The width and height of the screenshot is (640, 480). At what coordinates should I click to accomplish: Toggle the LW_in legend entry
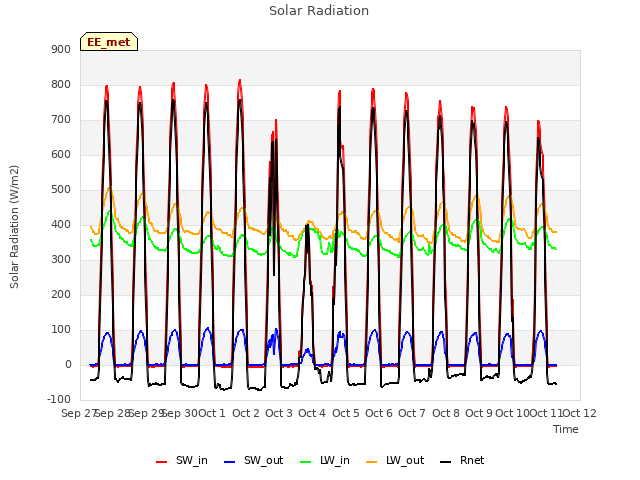tap(325, 460)
